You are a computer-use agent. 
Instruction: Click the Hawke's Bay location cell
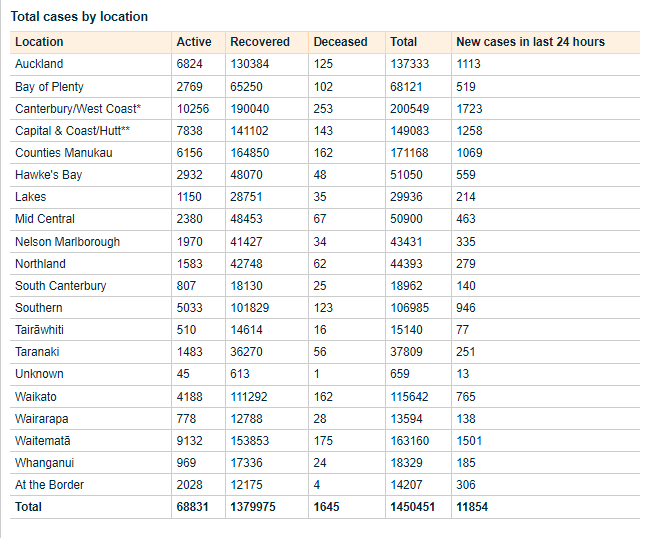coord(47,175)
